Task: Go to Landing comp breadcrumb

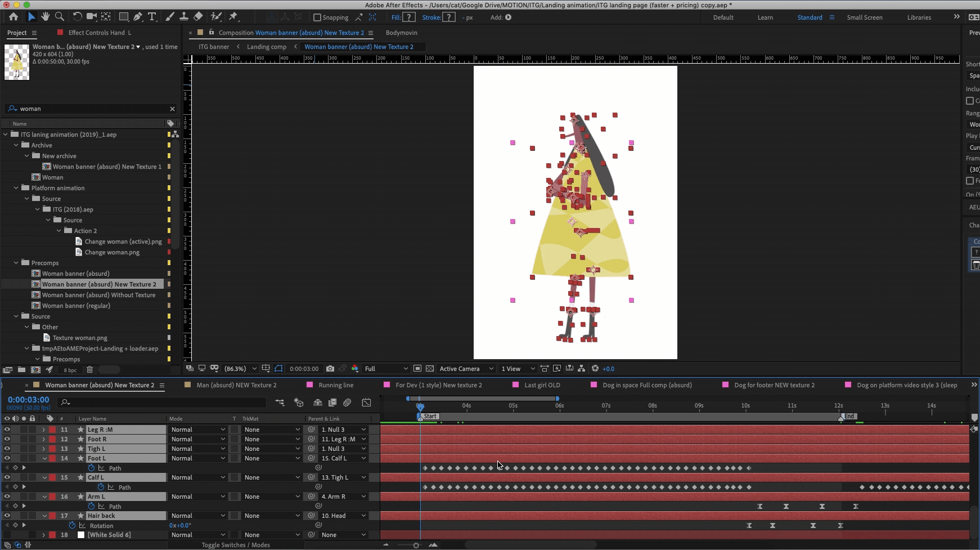Action: tap(267, 47)
